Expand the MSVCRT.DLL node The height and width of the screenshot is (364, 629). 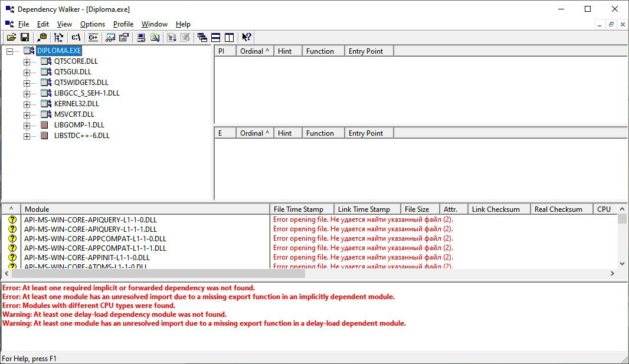[27, 115]
